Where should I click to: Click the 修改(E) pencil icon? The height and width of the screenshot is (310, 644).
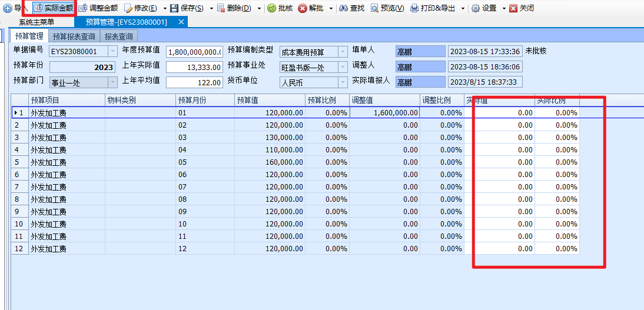128,8
